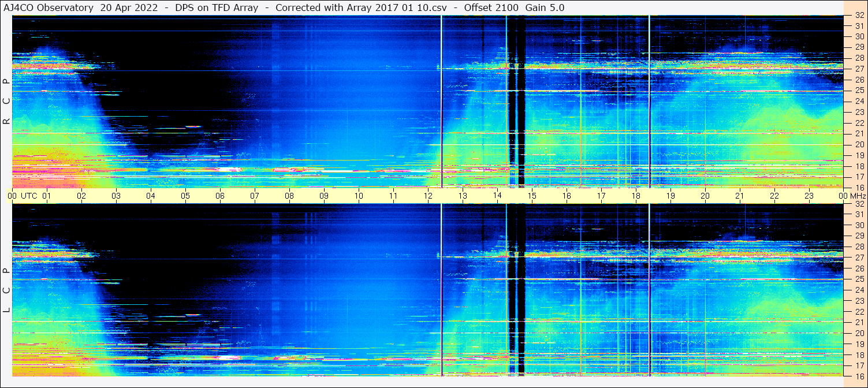
Task: Click the 31 MHz label of the RCP panel
Action: 859,26
